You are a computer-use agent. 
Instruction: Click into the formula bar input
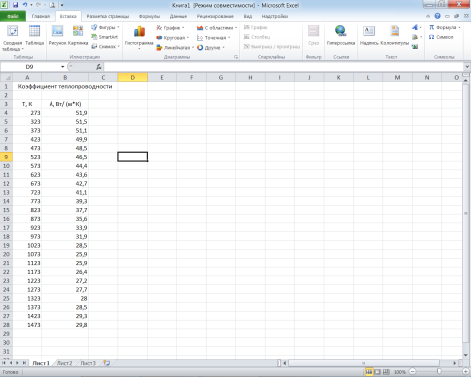(x=283, y=67)
